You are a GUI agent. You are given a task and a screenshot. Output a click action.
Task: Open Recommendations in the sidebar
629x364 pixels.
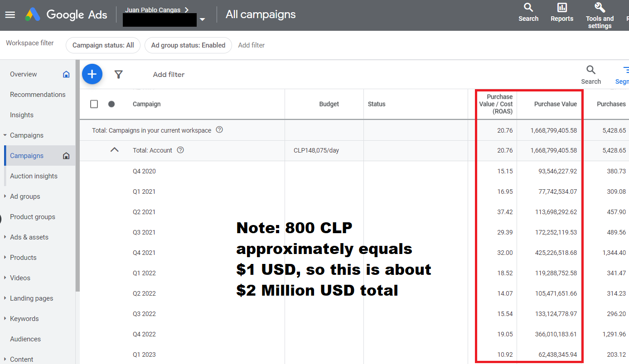pyautogui.click(x=38, y=95)
